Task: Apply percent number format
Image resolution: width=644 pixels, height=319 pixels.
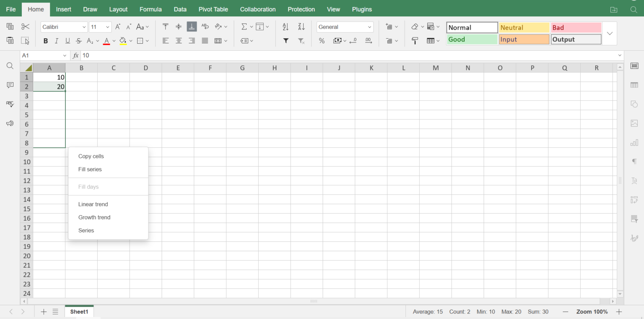Action: 322,41
